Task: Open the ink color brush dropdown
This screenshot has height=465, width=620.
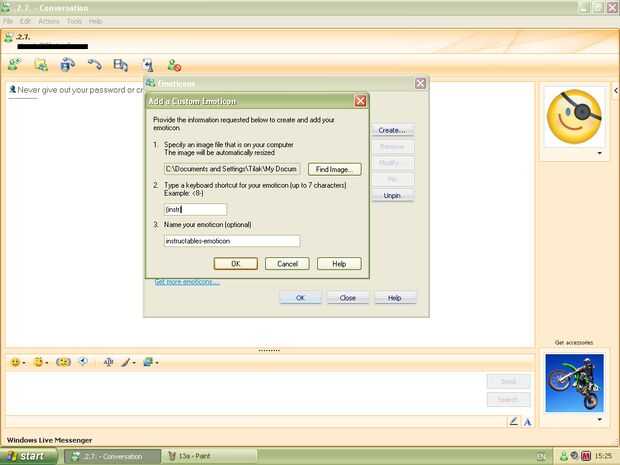Action: point(128,362)
